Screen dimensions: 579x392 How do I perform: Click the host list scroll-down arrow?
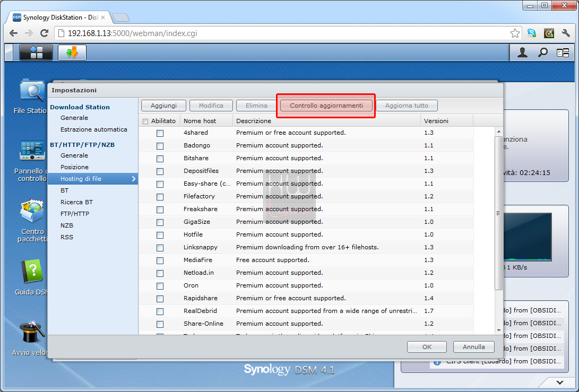click(499, 330)
